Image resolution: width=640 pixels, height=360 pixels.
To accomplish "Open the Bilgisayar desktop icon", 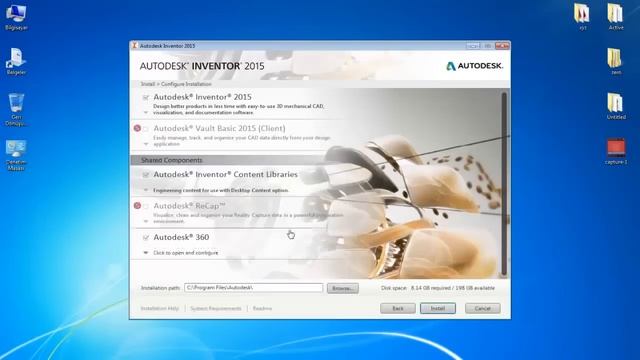I will (x=16, y=17).
